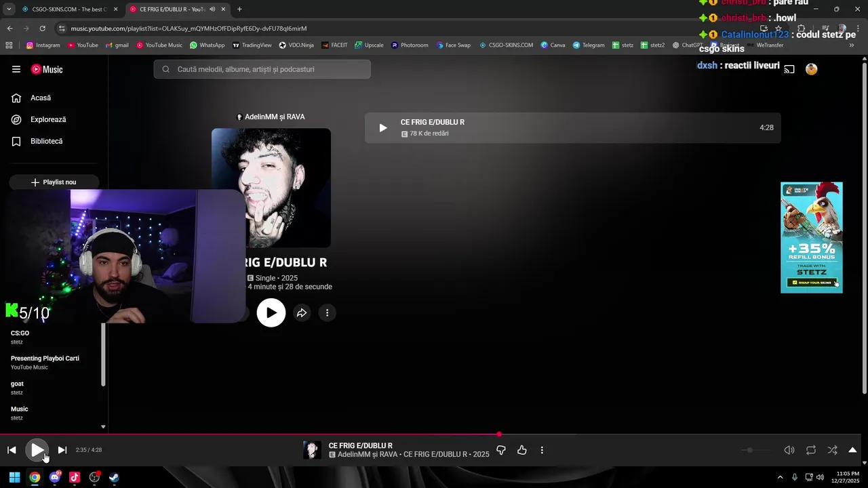Open player bar three-dot song options
868x488 pixels.
pyautogui.click(x=542, y=450)
